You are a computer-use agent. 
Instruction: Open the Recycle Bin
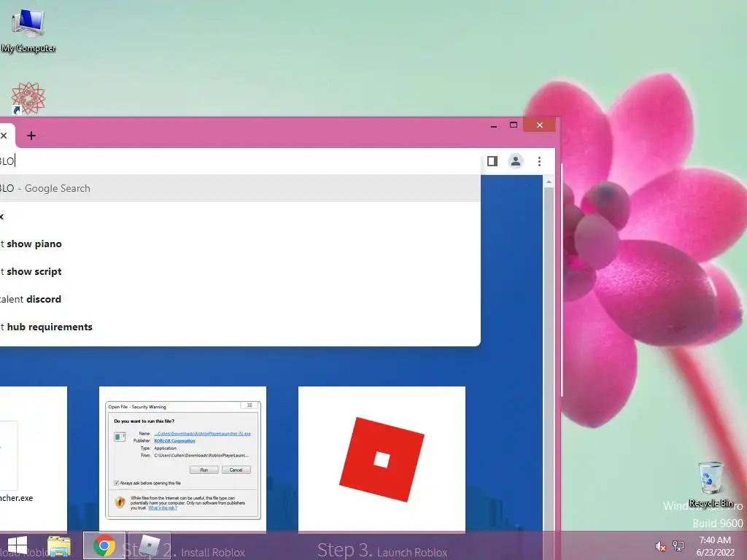click(x=711, y=484)
